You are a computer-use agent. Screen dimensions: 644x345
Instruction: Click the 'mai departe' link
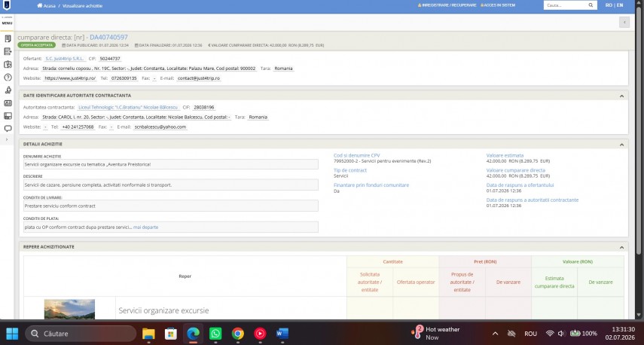tap(145, 227)
